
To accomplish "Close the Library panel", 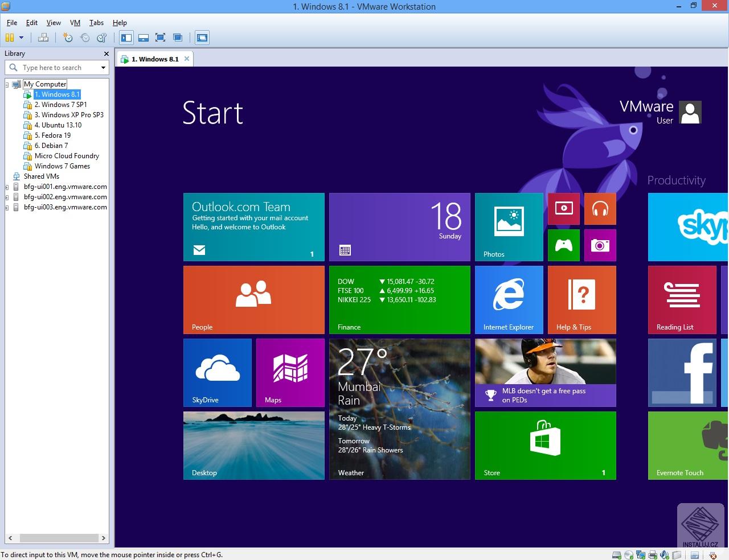I will pyautogui.click(x=106, y=53).
